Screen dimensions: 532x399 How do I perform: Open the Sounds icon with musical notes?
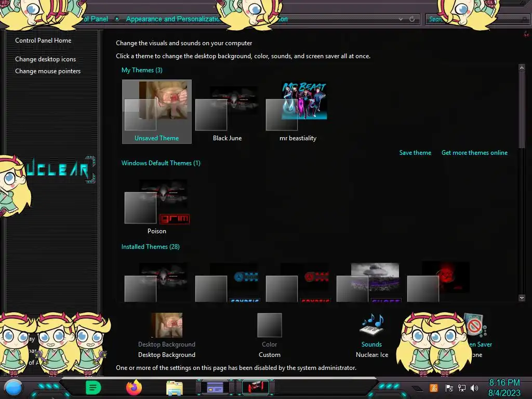(371, 325)
